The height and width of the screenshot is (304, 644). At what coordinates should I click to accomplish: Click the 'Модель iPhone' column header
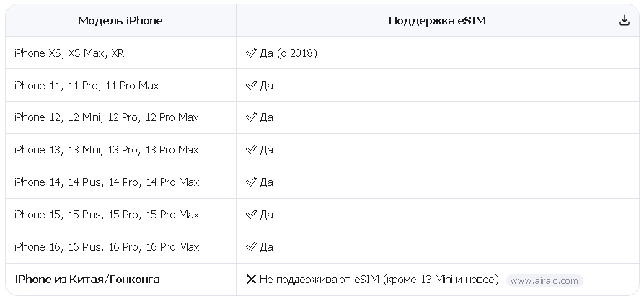(x=120, y=21)
